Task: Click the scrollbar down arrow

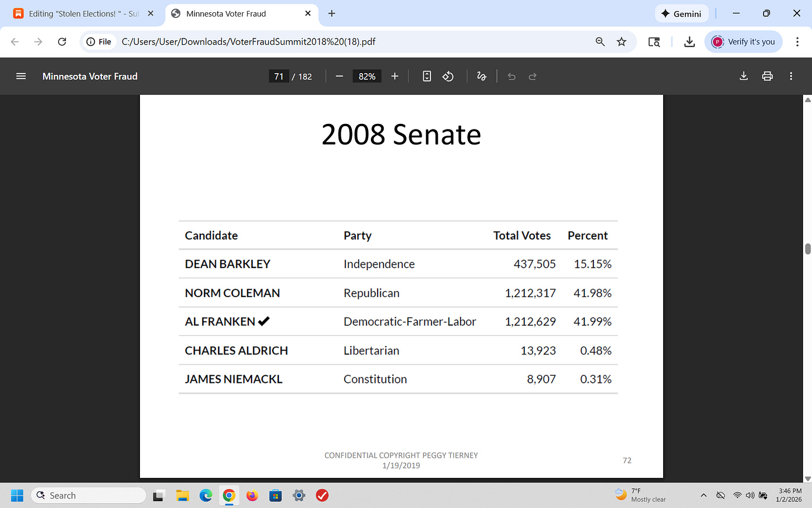Action: point(808,479)
